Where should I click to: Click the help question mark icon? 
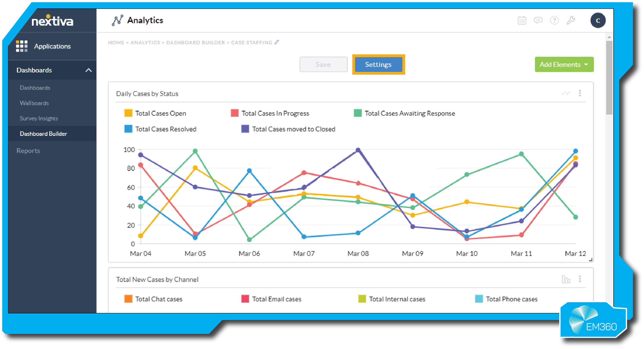555,20
